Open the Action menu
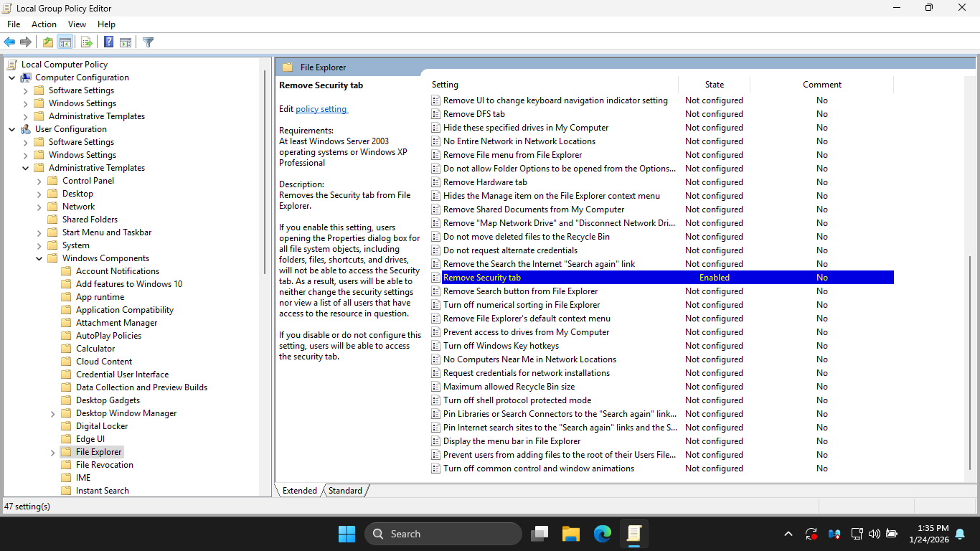980x551 pixels. (x=44, y=24)
